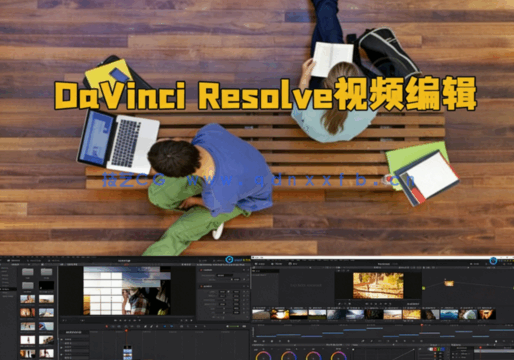Select the black clip thumbnail in the Media Pool
This screenshot has height=360, width=514.
coord(47,285)
